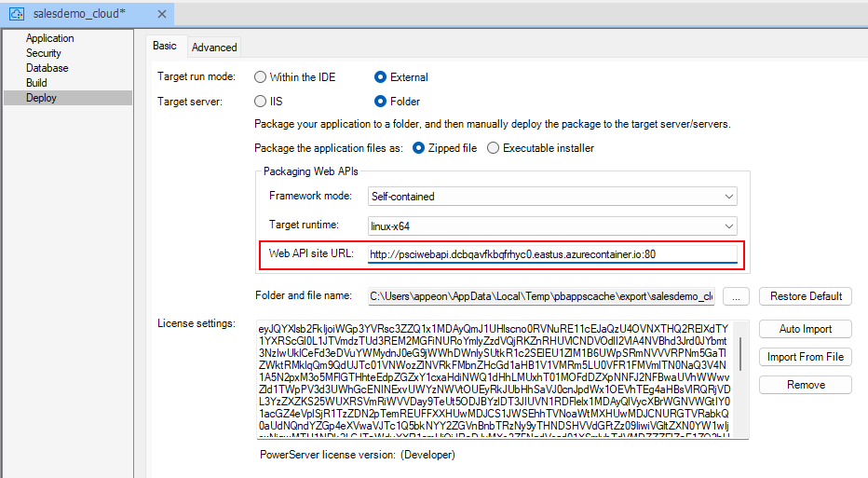Image resolution: width=868 pixels, height=478 pixels.
Task: Click the Web API site URL field
Action: [552, 254]
